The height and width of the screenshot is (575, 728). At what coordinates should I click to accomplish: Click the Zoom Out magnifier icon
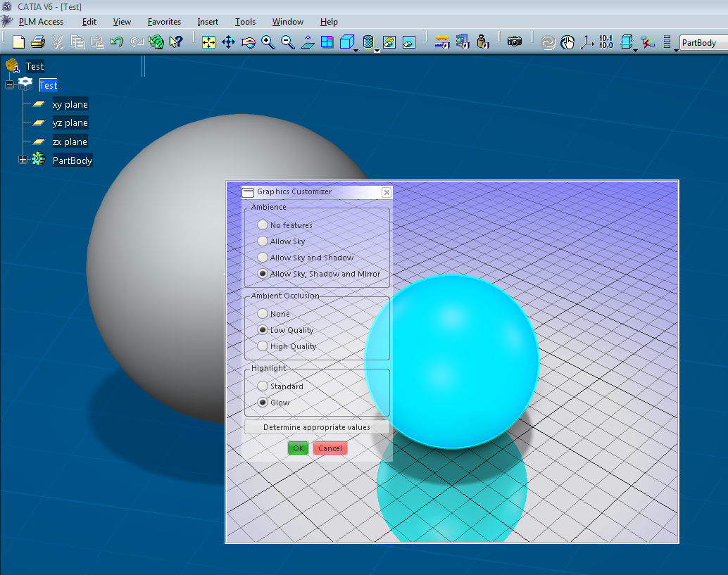click(288, 42)
